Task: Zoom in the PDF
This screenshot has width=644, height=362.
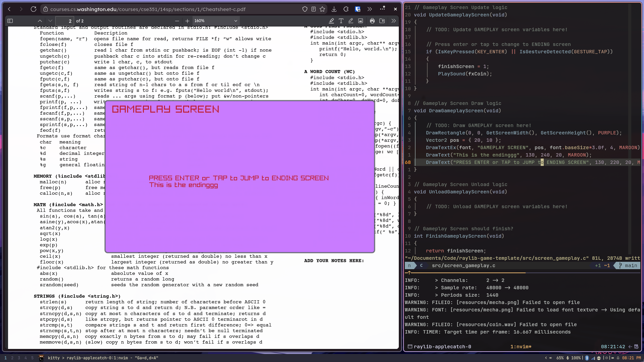Action: coord(187,21)
